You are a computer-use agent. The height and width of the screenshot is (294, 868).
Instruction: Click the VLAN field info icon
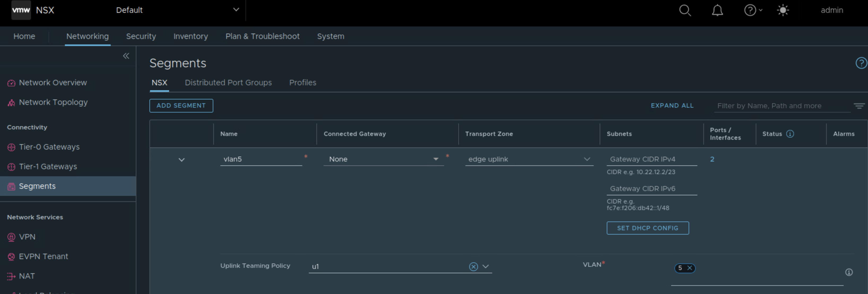coord(849,272)
